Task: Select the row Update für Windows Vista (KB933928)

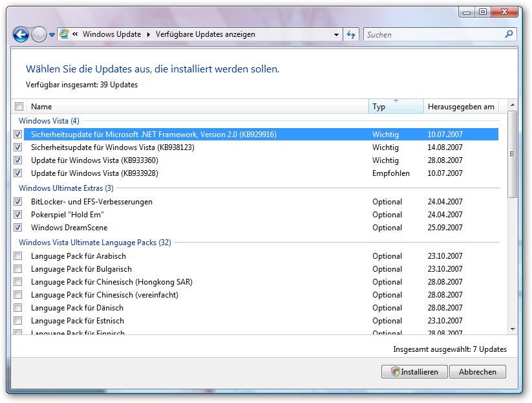Action: pyautogui.click(x=261, y=173)
